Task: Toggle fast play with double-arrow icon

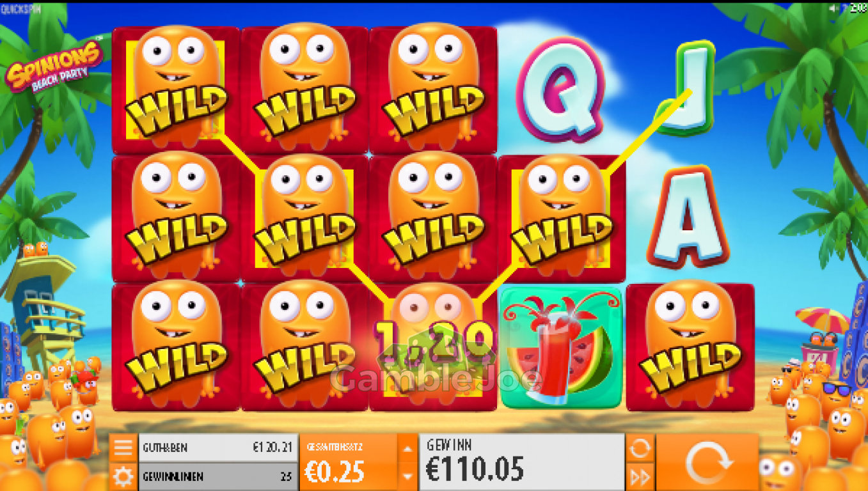Action: [x=640, y=477]
